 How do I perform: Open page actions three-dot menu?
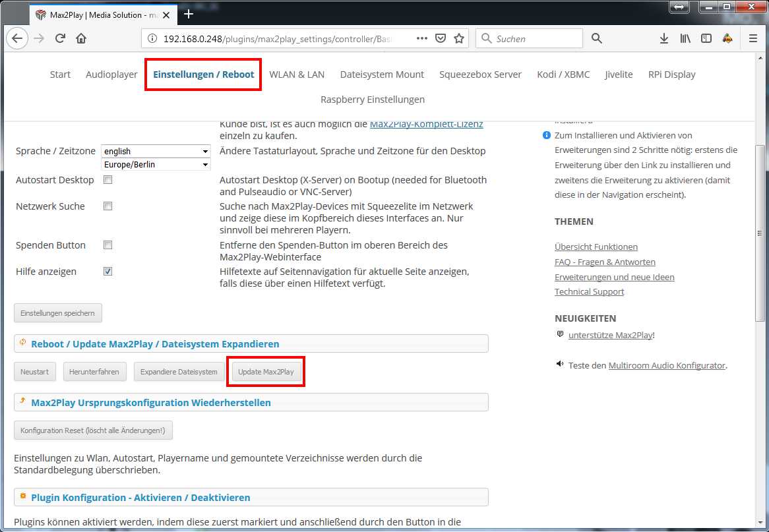[x=422, y=38]
